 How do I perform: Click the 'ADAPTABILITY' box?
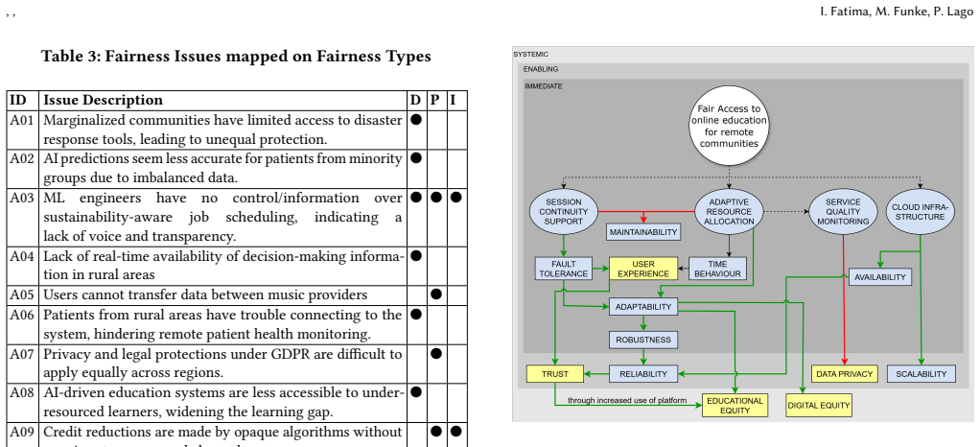click(x=643, y=307)
